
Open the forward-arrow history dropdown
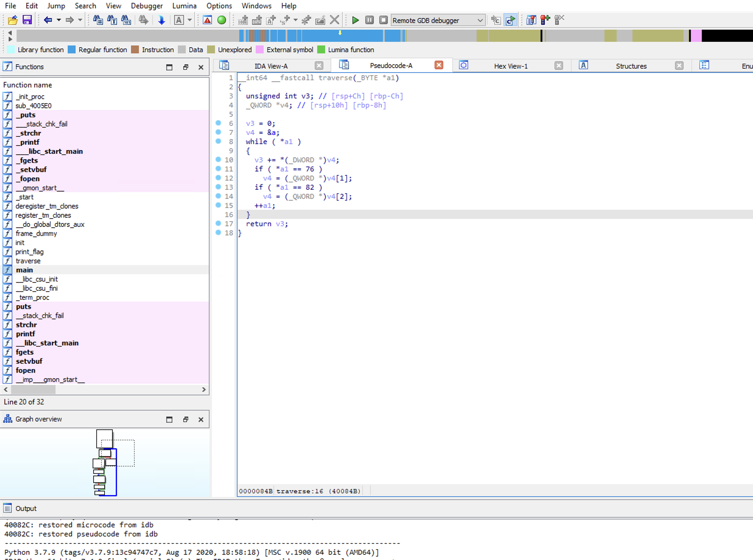point(80,20)
